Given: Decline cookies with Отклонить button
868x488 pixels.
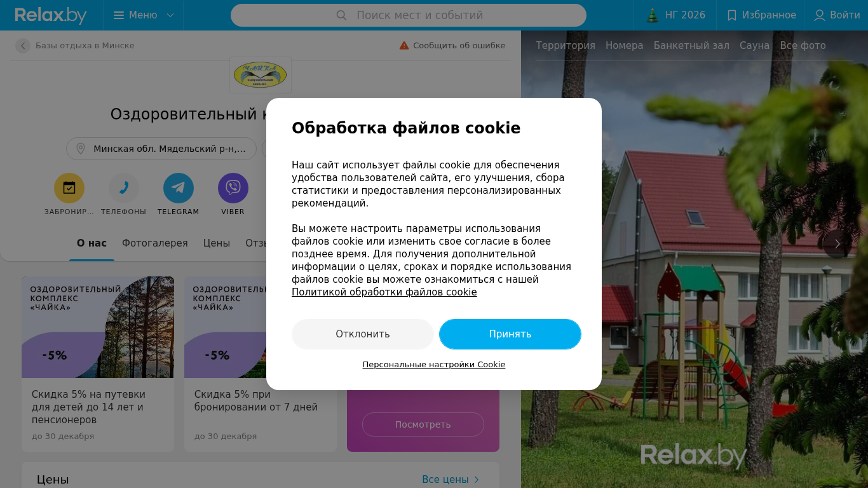Looking at the screenshot, I should click(x=363, y=334).
